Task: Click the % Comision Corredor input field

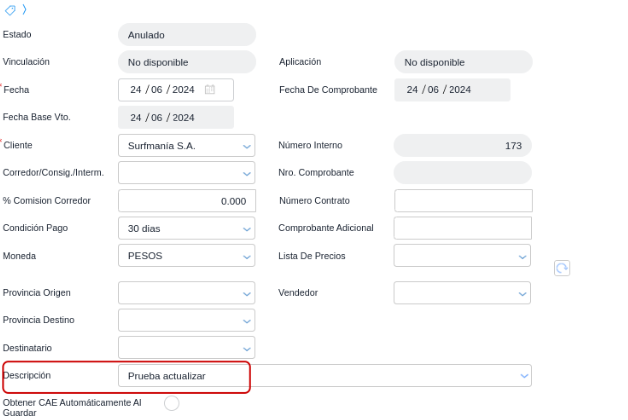Action: (186, 201)
